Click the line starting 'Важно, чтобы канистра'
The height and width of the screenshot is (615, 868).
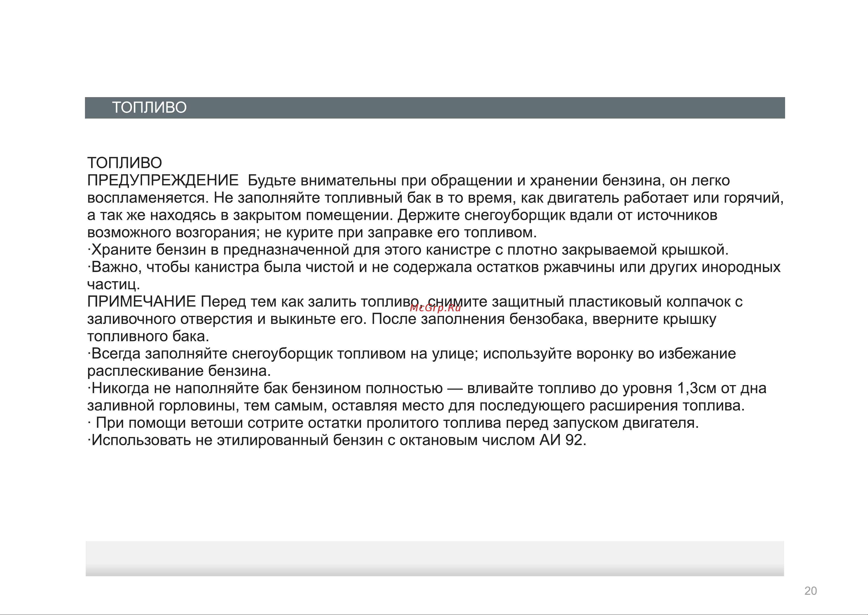click(434, 267)
